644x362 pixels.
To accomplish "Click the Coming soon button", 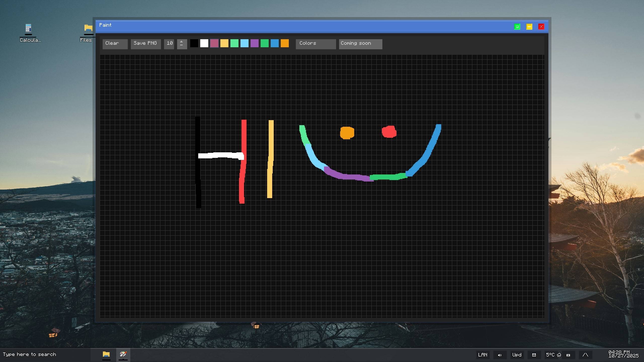I will pos(360,44).
